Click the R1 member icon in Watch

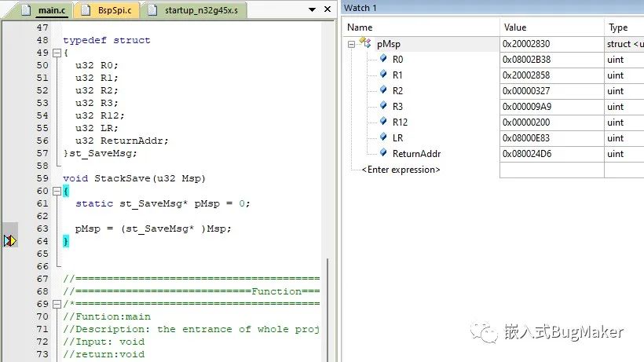click(383, 74)
